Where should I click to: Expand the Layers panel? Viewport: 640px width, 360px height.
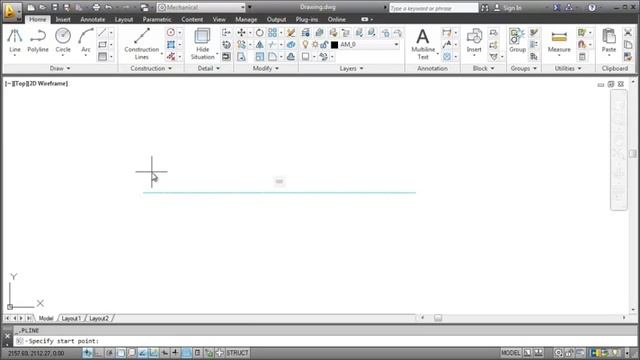pyautogui.click(x=351, y=69)
